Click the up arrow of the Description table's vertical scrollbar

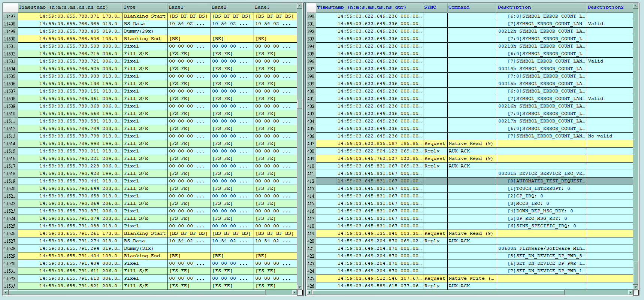pos(636,6)
